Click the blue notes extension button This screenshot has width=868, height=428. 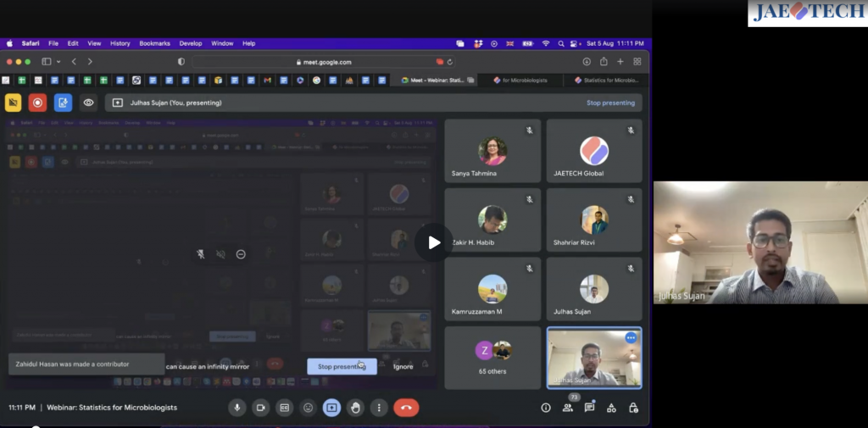click(x=63, y=103)
